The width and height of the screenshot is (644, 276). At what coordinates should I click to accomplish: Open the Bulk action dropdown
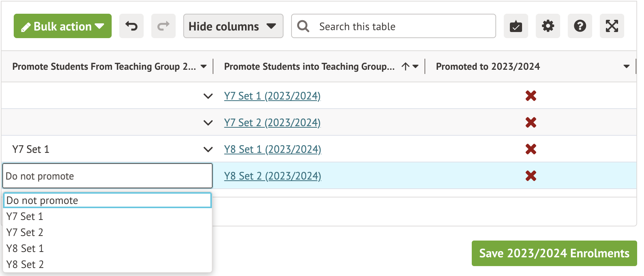[62, 26]
